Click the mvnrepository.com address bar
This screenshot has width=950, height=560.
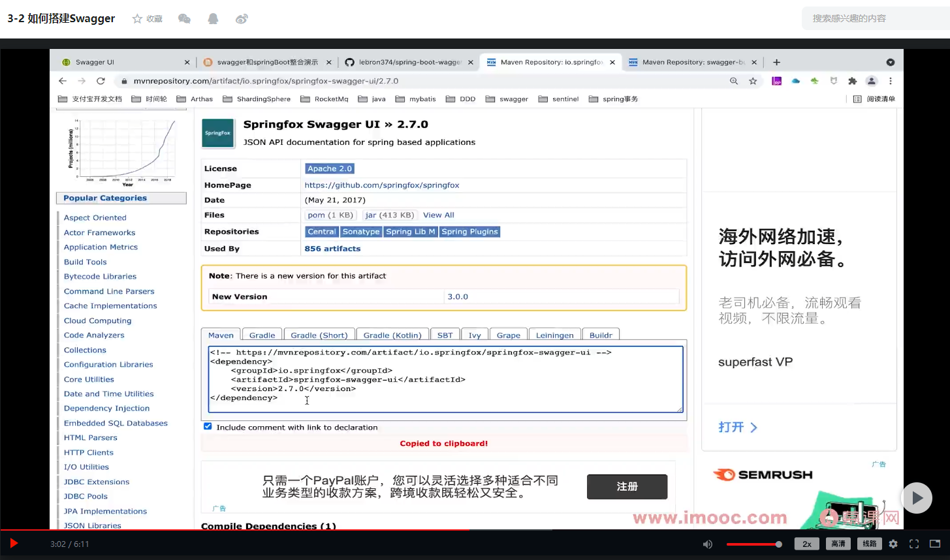coord(418,81)
